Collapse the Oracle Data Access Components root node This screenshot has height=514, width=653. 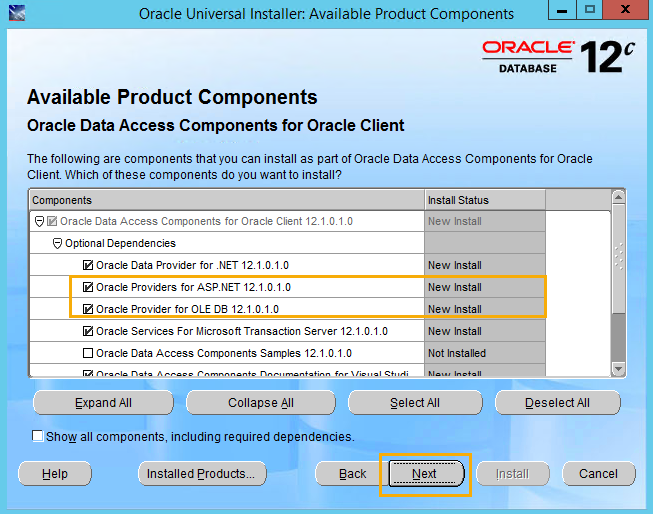39,221
